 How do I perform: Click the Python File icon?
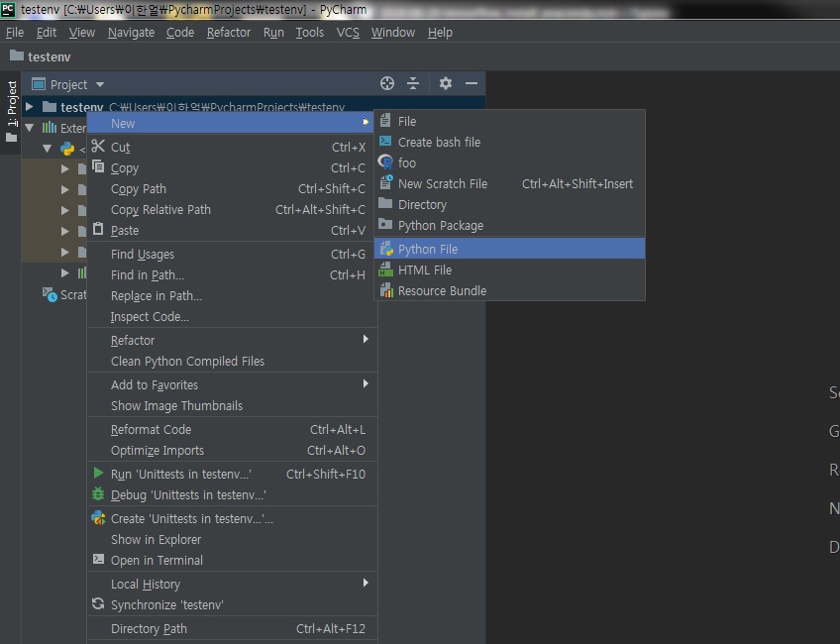(x=385, y=249)
